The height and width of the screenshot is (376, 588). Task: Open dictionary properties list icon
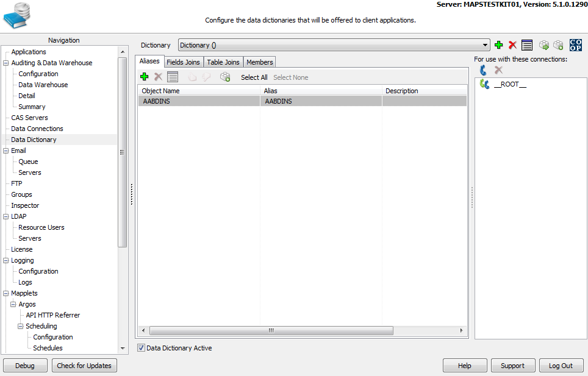527,45
